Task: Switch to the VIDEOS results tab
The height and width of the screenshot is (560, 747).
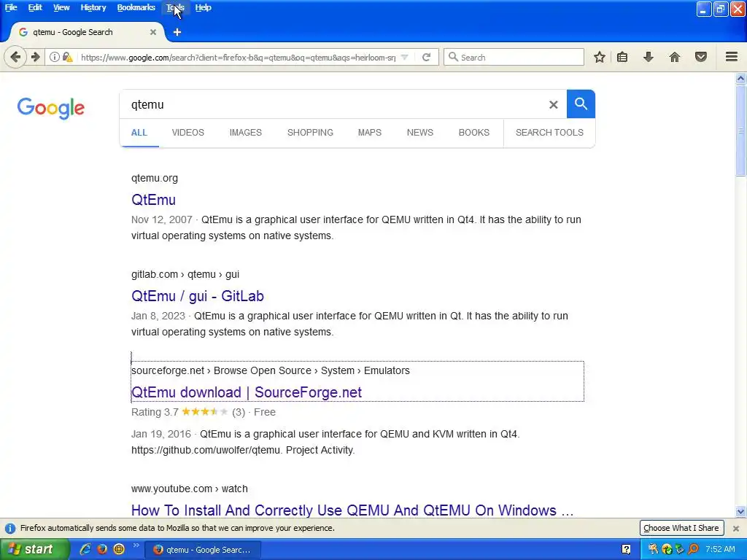Action: pyautogui.click(x=187, y=133)
